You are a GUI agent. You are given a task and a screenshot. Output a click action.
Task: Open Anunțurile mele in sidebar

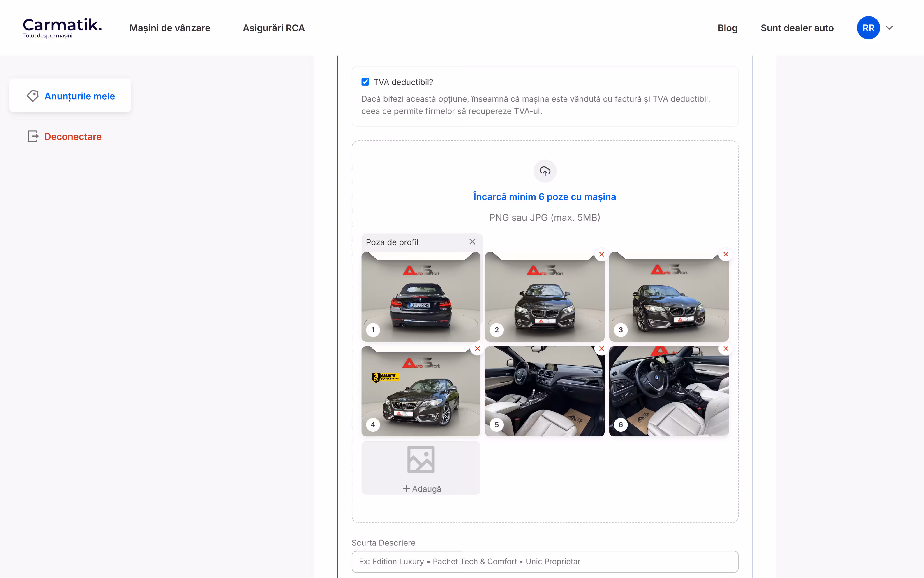pos(70,96)
